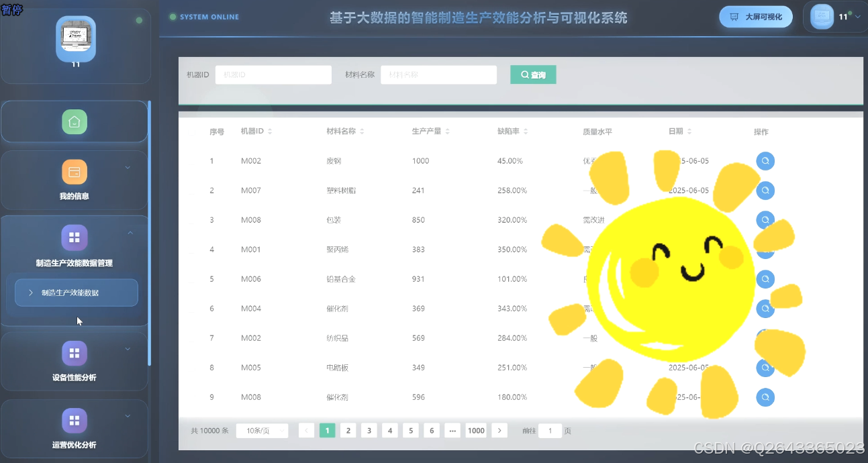Viewport: 868px width, 463px height.
Task: Select the 制造生产效能数据 submenu item
Action: tap(75, 293)
